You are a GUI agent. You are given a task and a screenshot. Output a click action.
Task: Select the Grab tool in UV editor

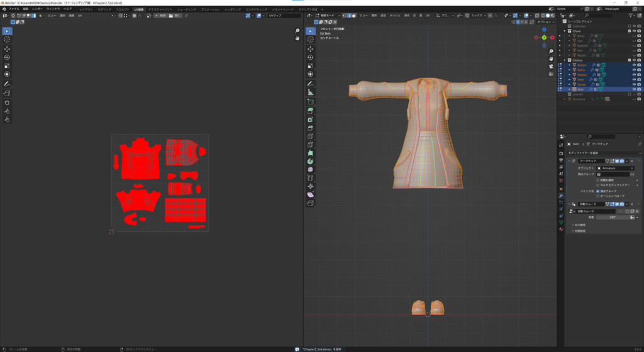[x=7, y=102]
